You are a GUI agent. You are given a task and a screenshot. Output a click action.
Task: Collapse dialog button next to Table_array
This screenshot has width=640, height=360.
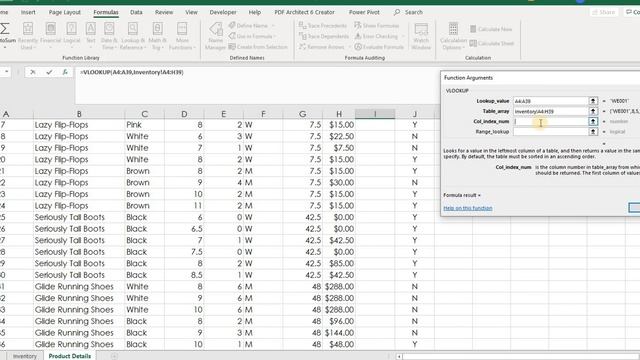pyautogui.click(x=593, y=111)
